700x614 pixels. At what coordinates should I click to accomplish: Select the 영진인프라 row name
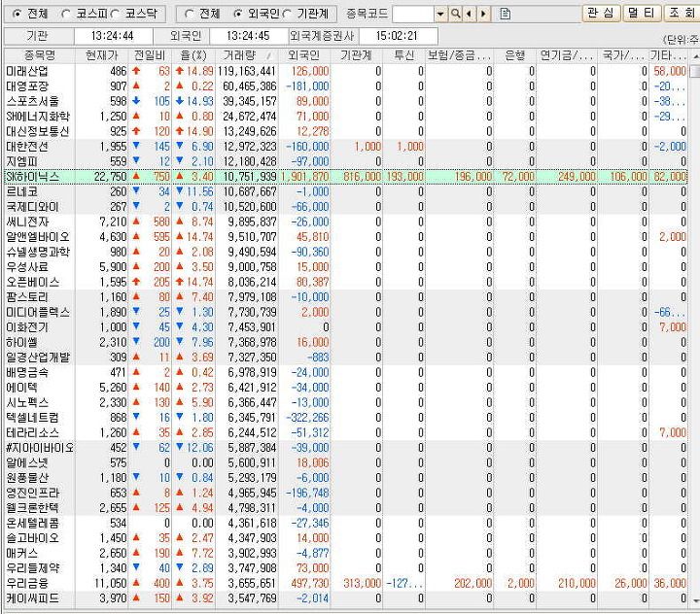[x=32, y=494]
